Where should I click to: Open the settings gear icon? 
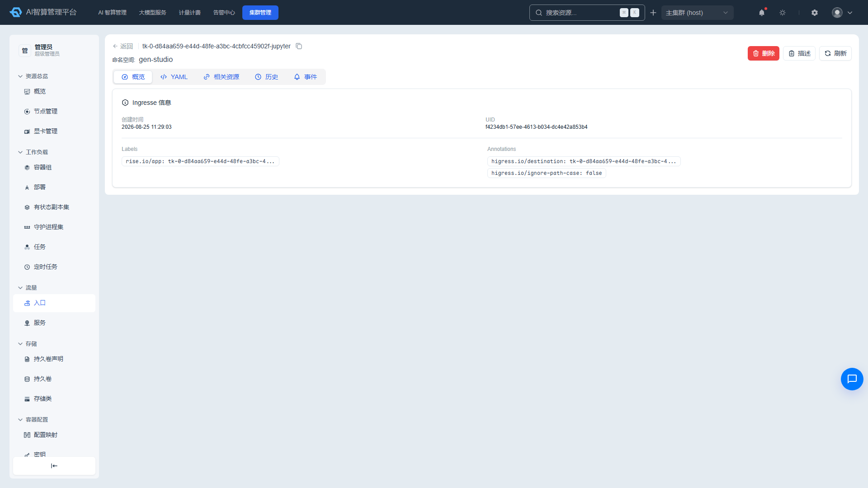[x=815, y=13]
